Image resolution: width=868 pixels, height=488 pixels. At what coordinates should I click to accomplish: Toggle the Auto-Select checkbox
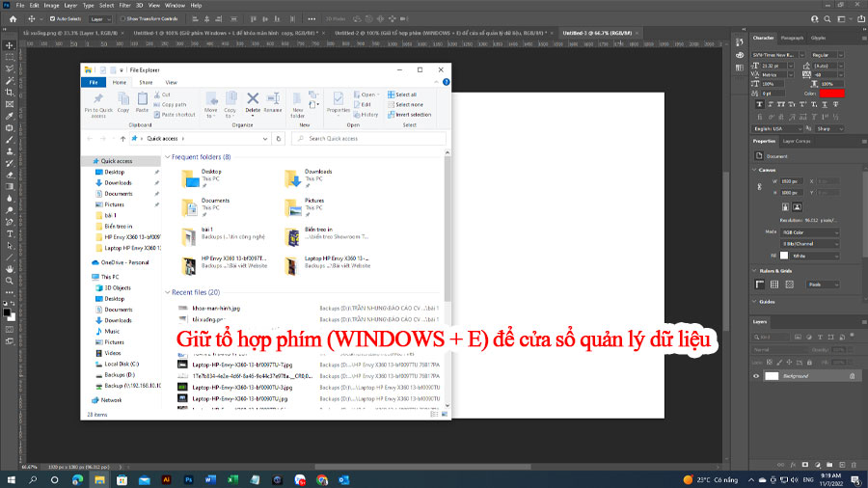[x=53, y=19]
